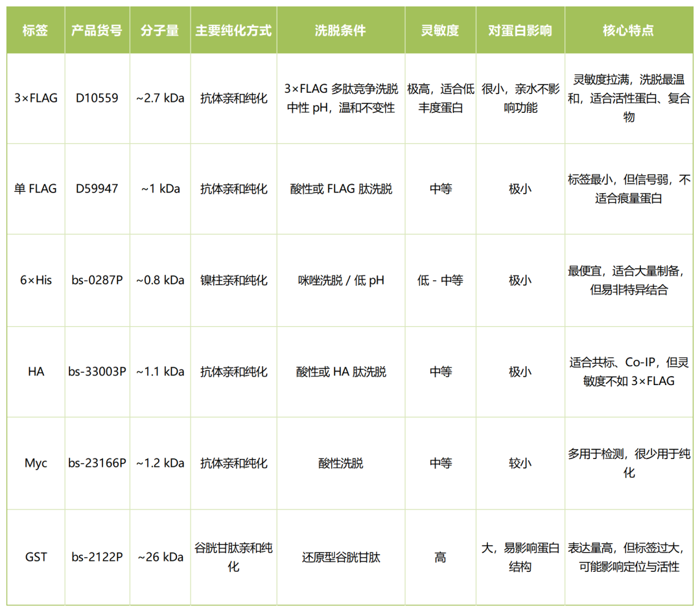This screenshot has width=700, height=612.
Task: Click the 3×FLAG 多肽竞争洗脱 cell
Action: click(x=341, y=98)
